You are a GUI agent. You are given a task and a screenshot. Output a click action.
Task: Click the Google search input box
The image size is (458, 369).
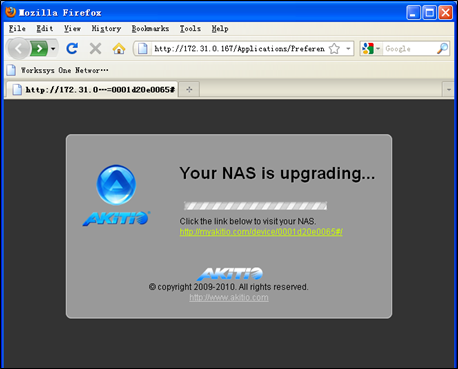(x=409, y=49)
